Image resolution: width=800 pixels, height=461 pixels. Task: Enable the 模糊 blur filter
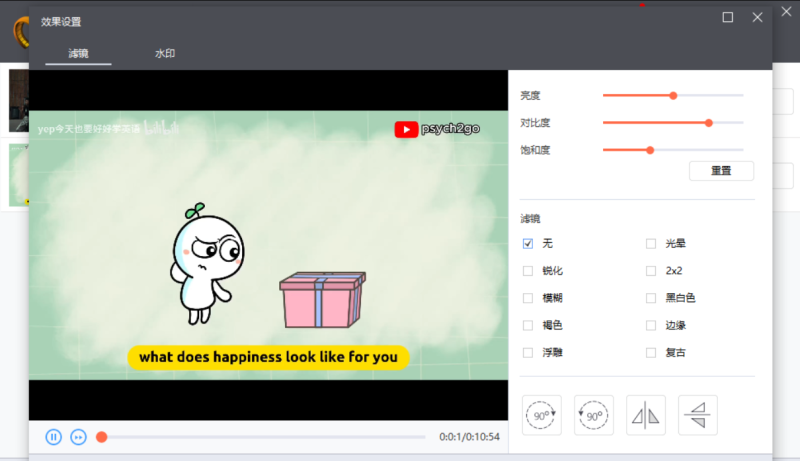click(x=528, y=298)
